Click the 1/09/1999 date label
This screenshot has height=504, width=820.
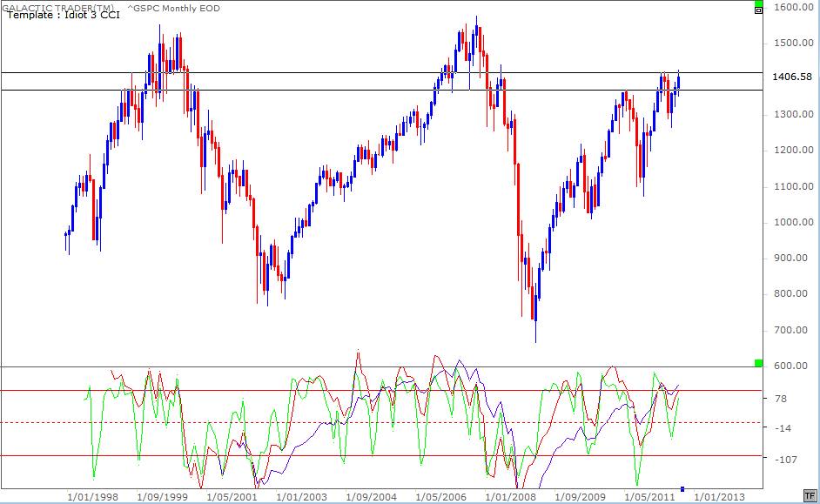(x=162, y=497)
